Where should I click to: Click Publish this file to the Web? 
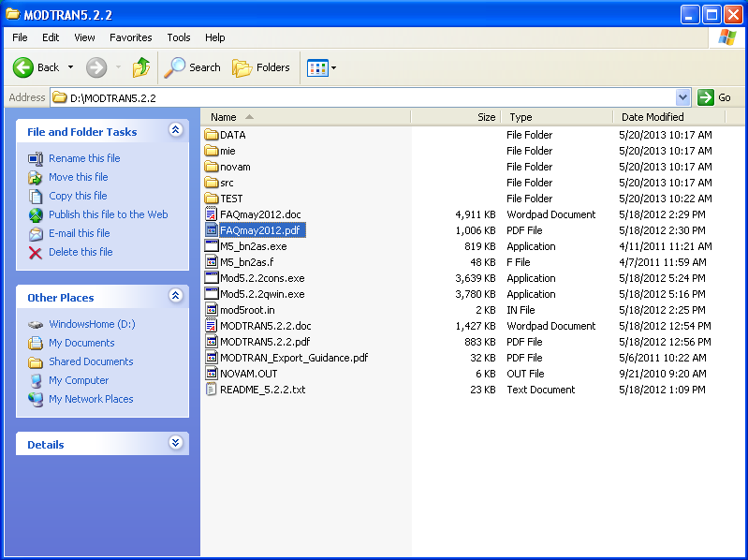[109, 214]
